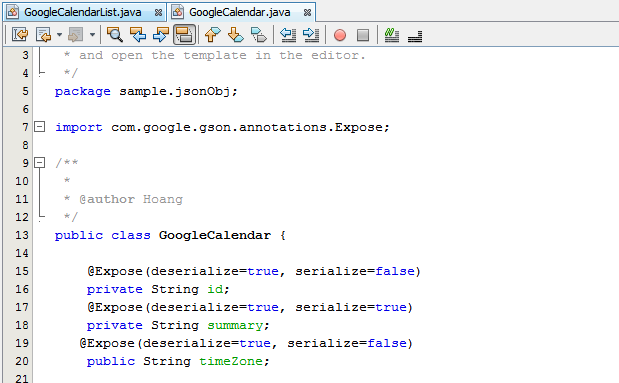Click "com.google.gson.annotations.Expose" import text
This screenshot has width=619, height=383.
click(247, 128)
